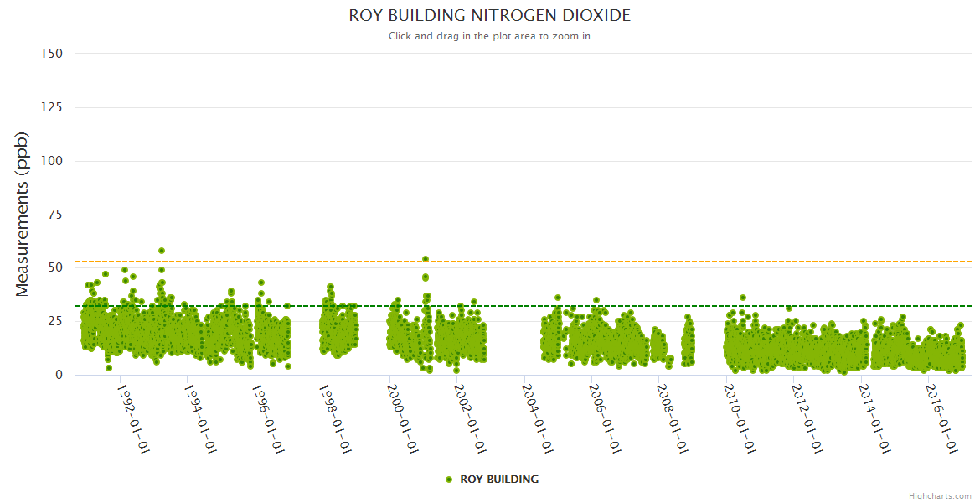Toggle the ROY BUILDING legend text label
Viewport: 980px width, 503px height.
[x=499, y=480]
